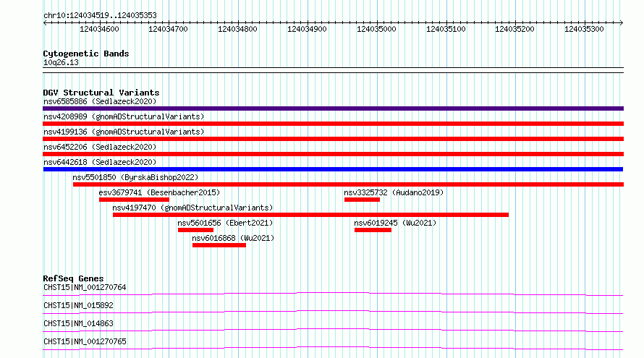The height and width of the screenshot is (358, 644).
Task: Click the red nsv3325732 variant bar
Action: (362, 200)
